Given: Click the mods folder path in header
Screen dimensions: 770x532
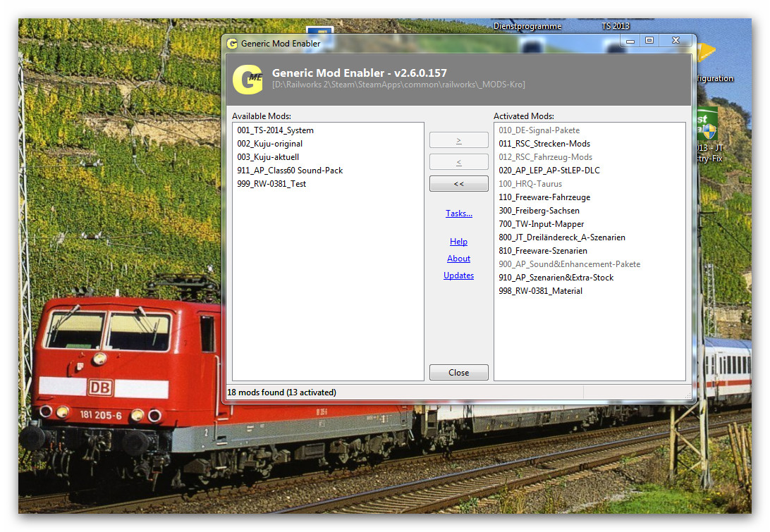Looking at the screenshot, I should [x=398, y=85].
